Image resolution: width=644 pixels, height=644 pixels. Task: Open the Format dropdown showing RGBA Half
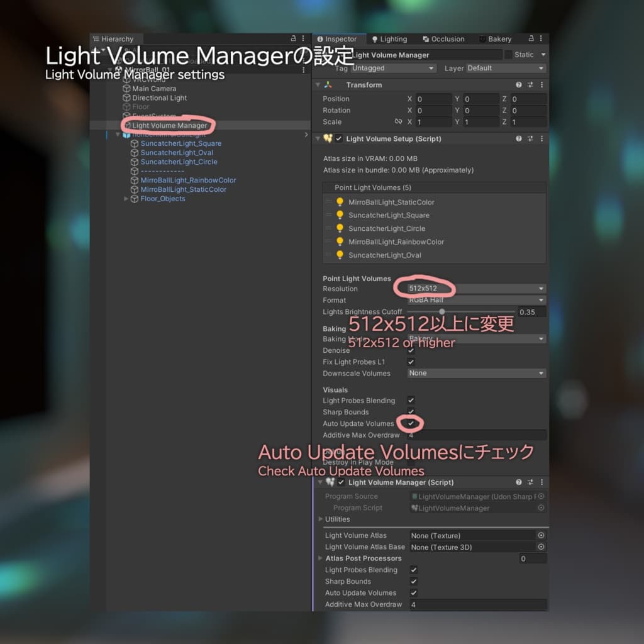coord(477,300)
